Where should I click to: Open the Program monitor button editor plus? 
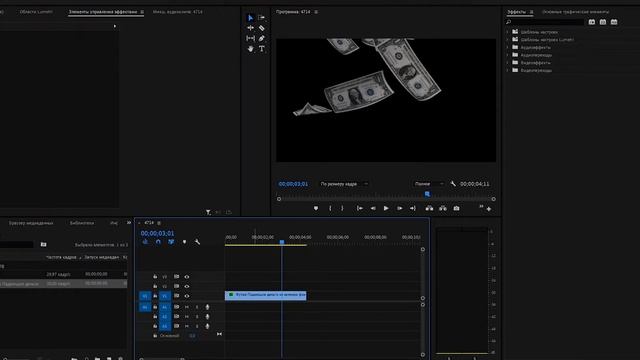click(x=489, y=209)
